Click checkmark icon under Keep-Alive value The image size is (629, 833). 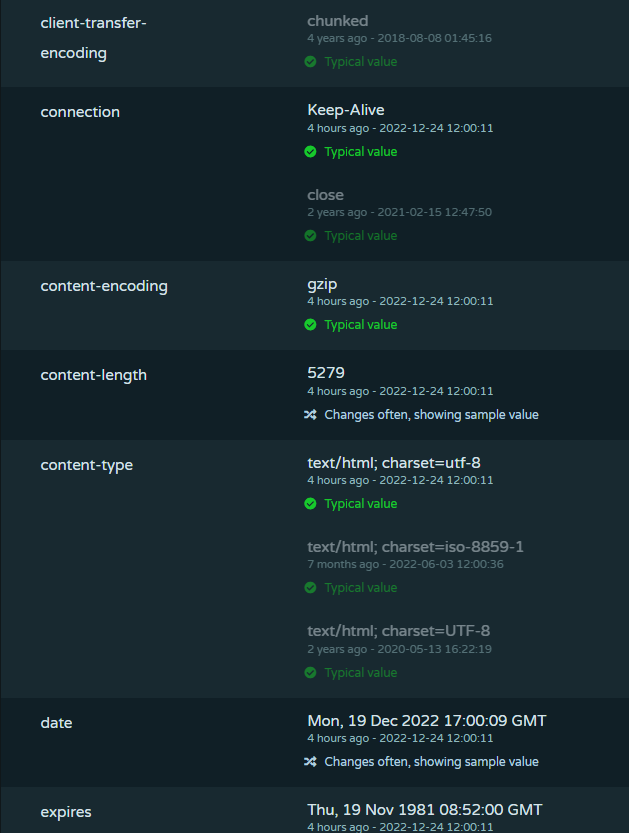(310, 152)
